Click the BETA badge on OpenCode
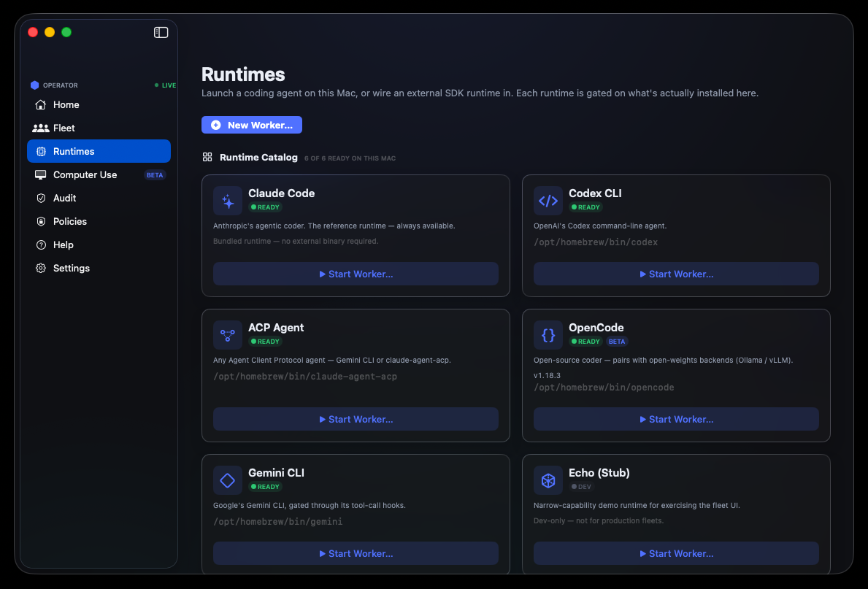 [617, 342]
